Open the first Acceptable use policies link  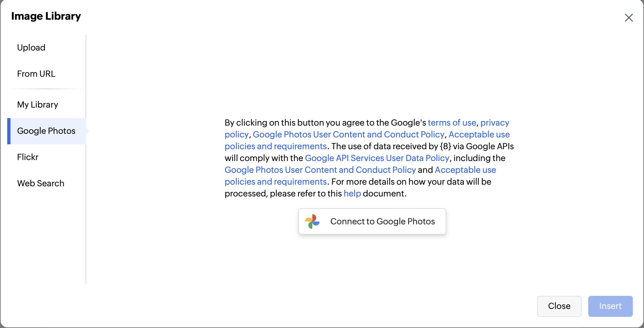[x=479, y=134]
